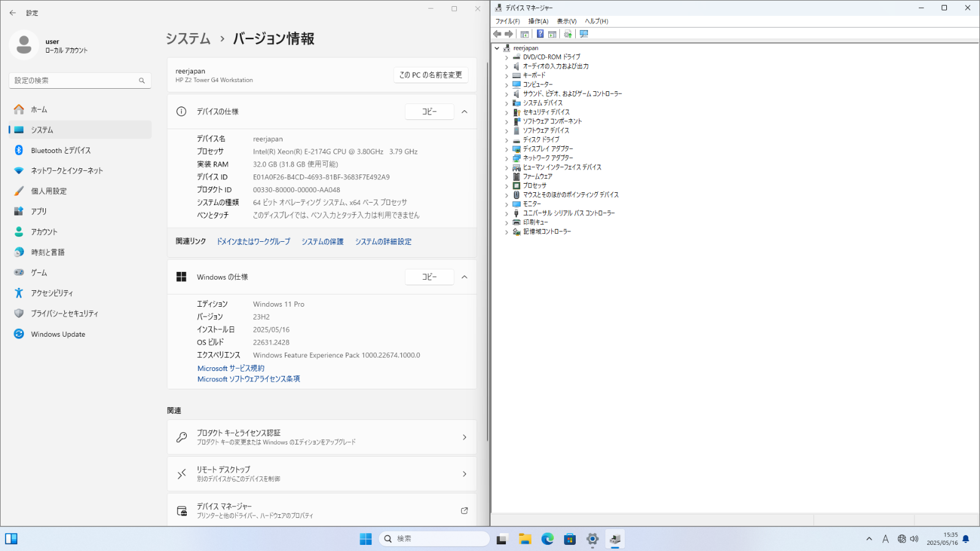Open 個人用設定 in Settings sidebar

(x=80, y=191)
